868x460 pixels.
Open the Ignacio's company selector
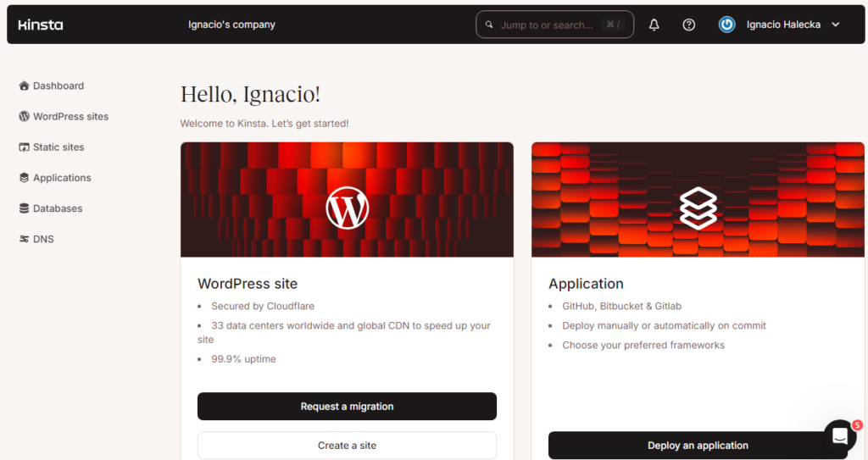(231, 25)
